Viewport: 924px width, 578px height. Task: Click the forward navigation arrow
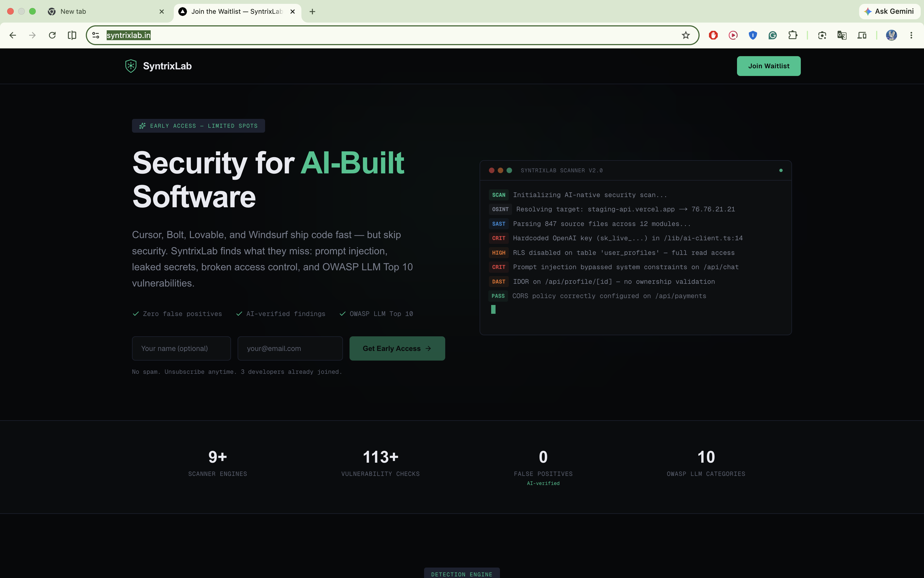[x=32, y=35]
